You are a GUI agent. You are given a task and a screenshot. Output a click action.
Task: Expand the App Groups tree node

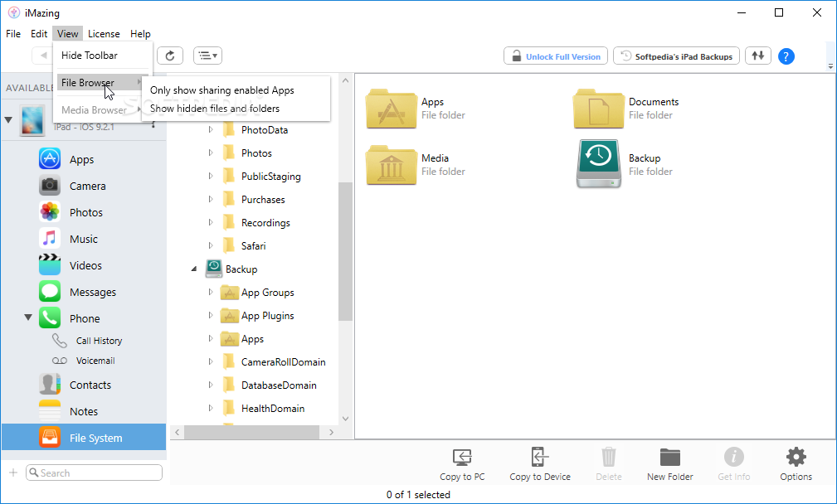(211, 293)
